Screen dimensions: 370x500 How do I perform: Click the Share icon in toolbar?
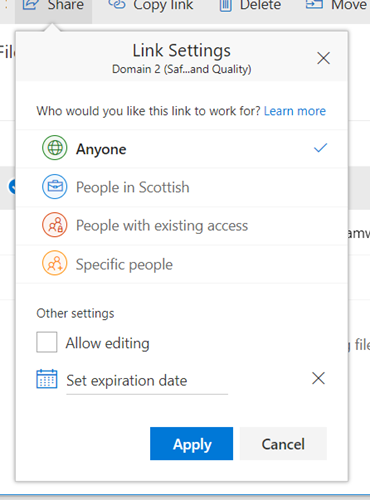pos(30,5)
